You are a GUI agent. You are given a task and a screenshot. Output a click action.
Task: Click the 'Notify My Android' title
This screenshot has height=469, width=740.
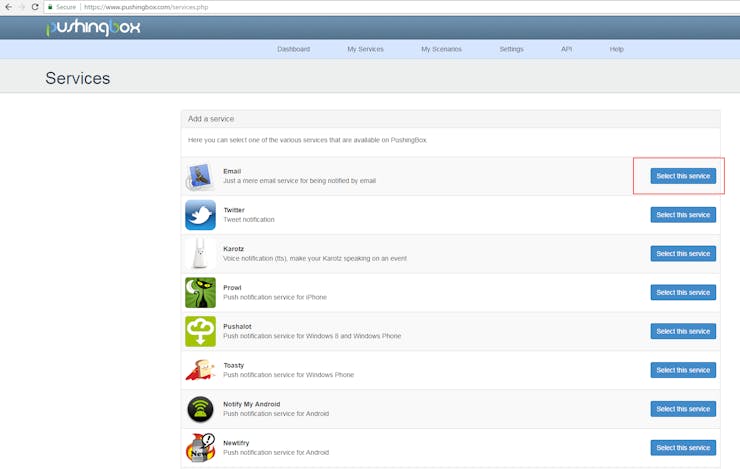[x=252, y=404]
